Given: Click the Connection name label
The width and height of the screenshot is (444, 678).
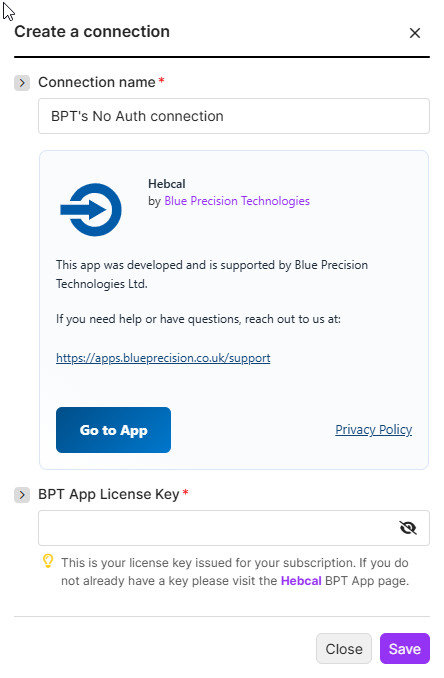Looking at the screenshot, I should 97,82.
